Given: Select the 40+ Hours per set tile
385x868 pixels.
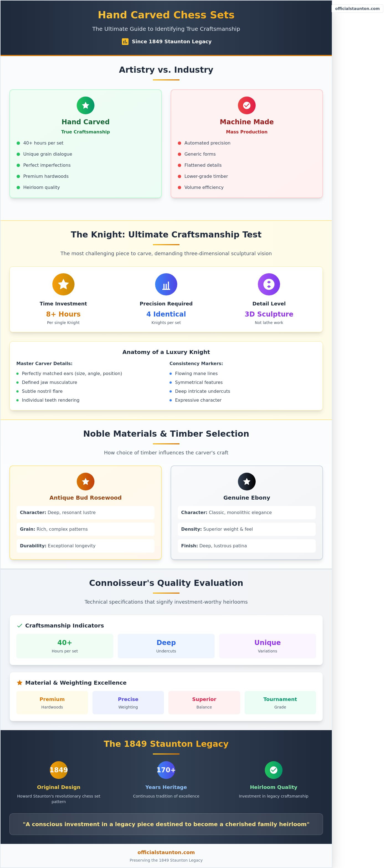Looking at the screenshot, I should tap(65, 646).
